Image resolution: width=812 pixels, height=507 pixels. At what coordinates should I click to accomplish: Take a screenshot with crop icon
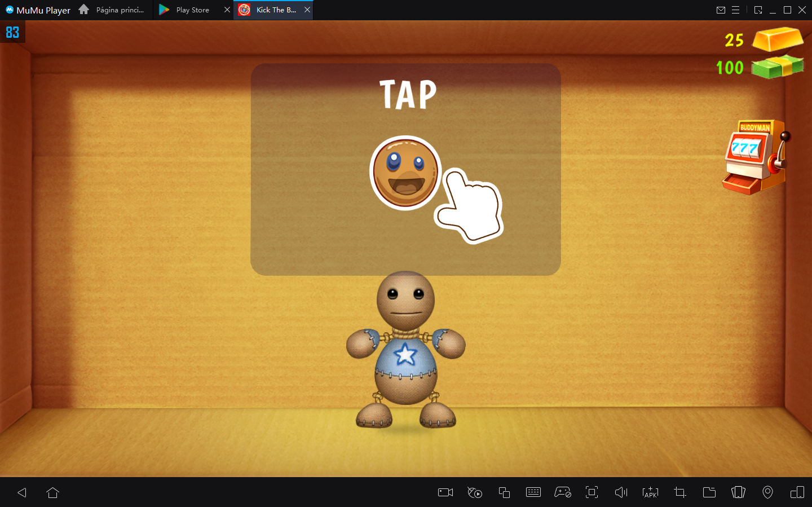[680, 492]
